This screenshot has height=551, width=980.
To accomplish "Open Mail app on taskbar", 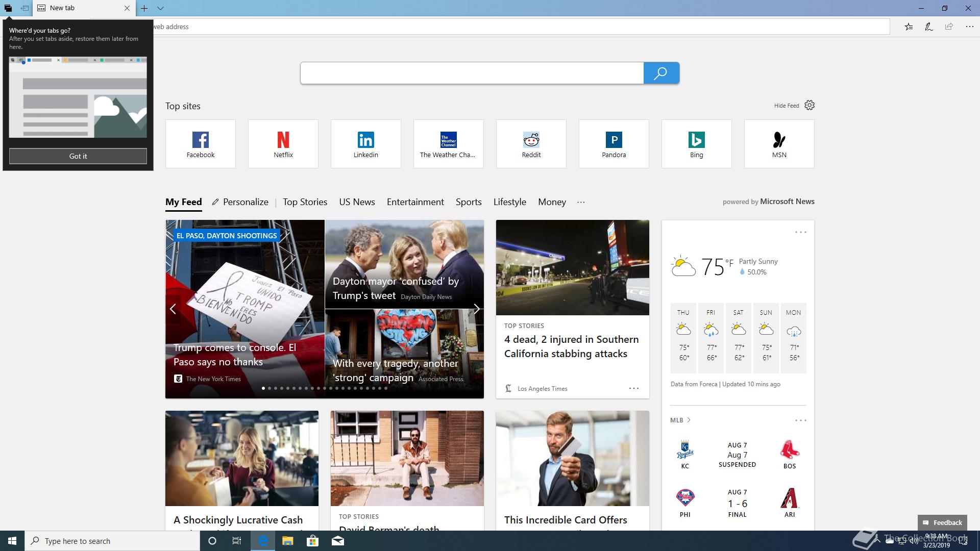I will click(x=337, y=541).
